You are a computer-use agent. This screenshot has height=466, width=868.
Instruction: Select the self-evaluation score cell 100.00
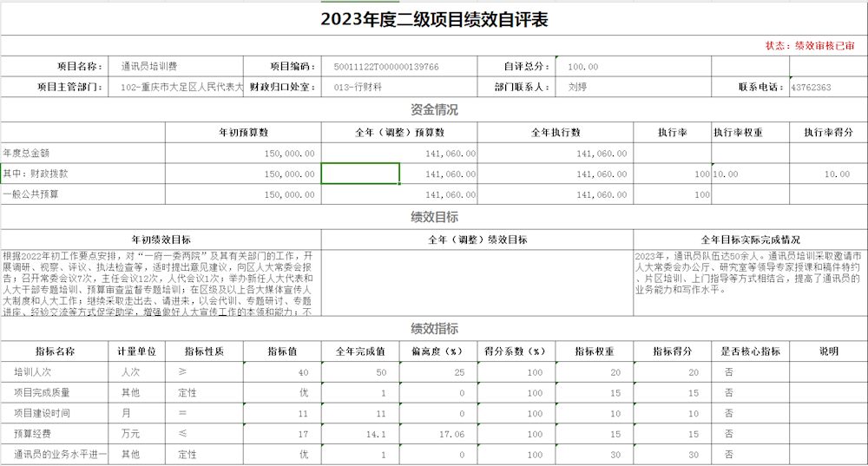pos(582,67)
